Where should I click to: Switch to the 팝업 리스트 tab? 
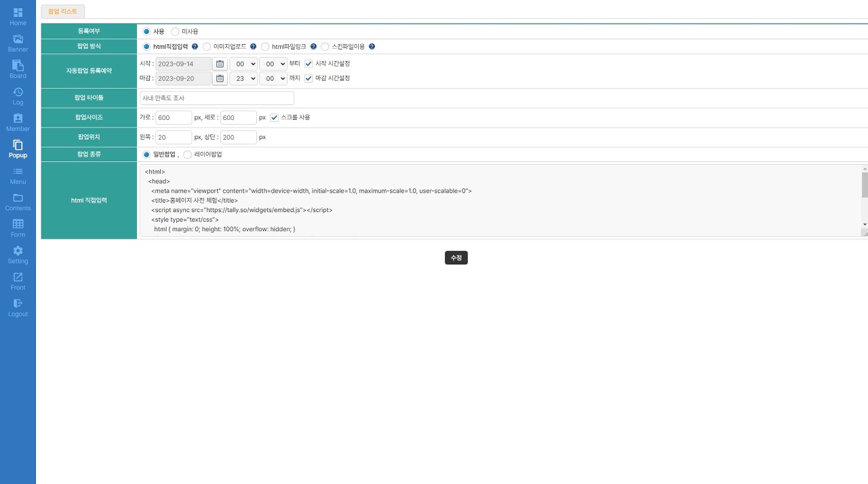tap(63, 12)
